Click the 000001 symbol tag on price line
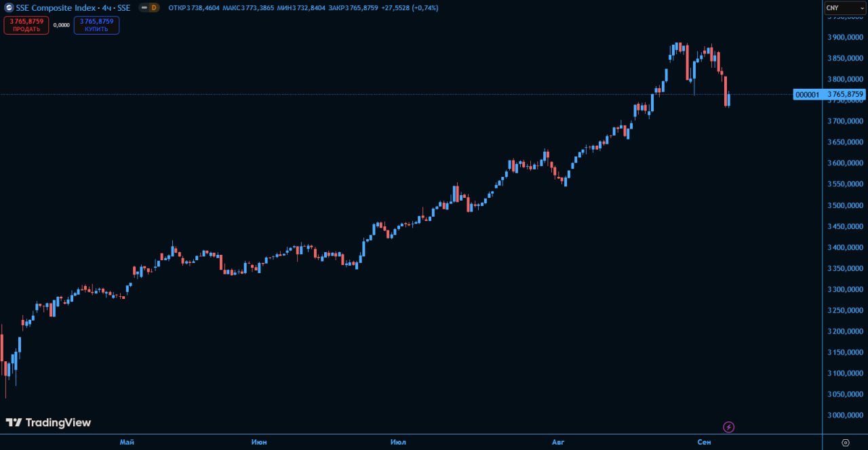This screenshot has width=868, height=450. (x=808, y=95)
